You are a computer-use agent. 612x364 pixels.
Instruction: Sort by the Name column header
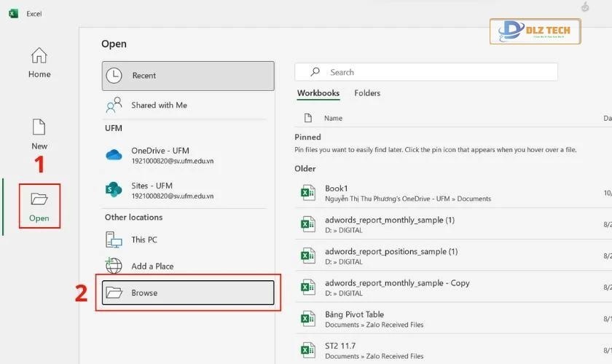[333, 118]
